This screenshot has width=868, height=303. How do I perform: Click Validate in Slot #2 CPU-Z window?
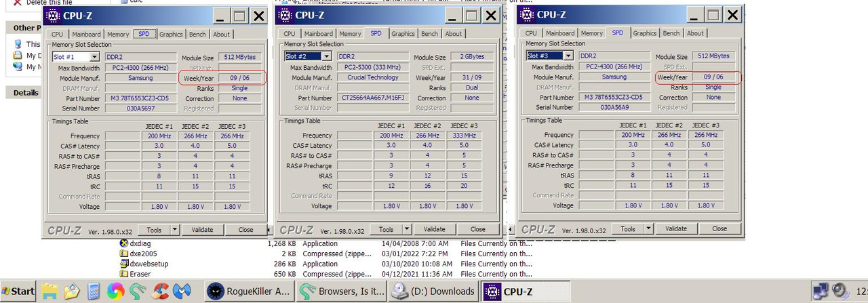click(435, 229)
